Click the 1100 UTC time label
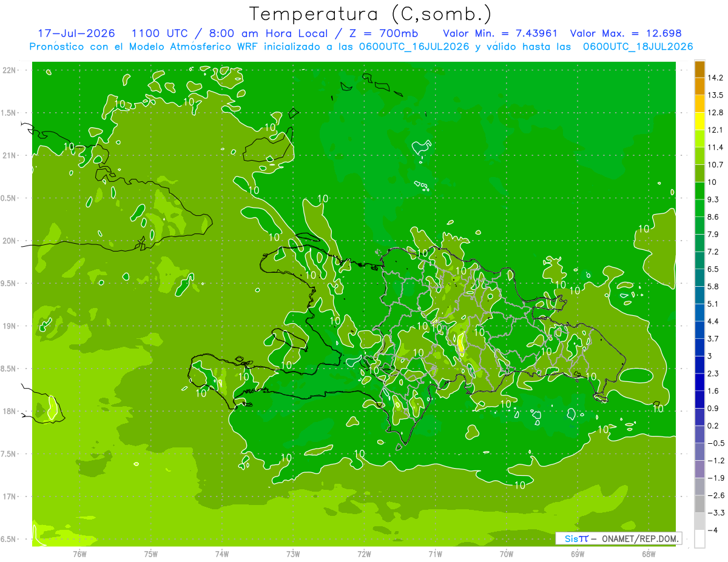The width and height of the screenshot is (728, 562). coord(160,33)
